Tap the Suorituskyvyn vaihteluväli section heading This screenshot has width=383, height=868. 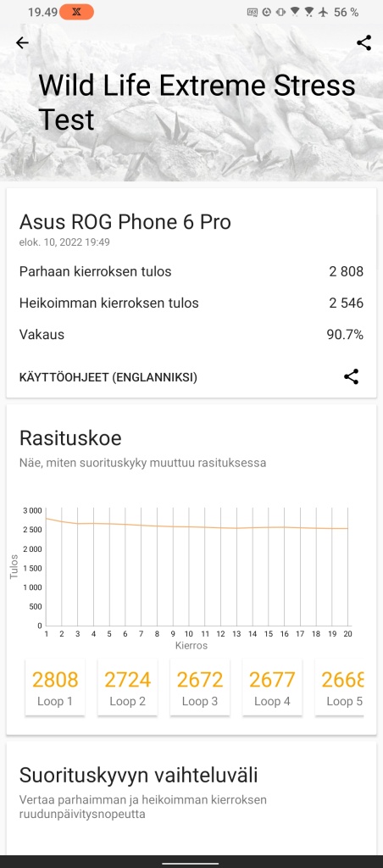point(138,776)
